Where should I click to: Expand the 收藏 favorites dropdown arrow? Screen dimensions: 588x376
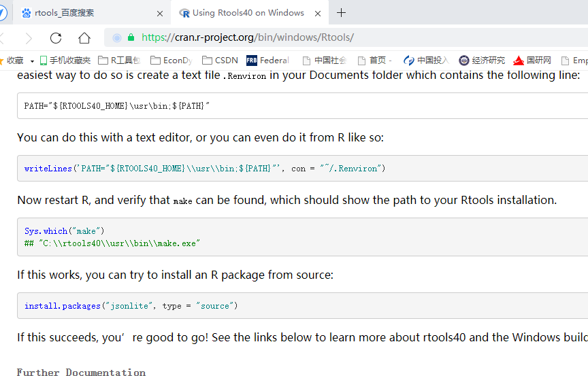point(32,61)
